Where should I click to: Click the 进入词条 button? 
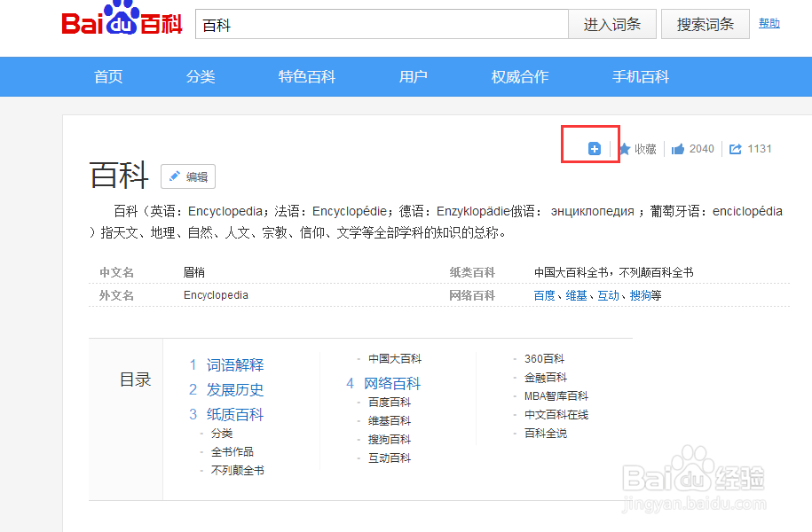[612, 24]
